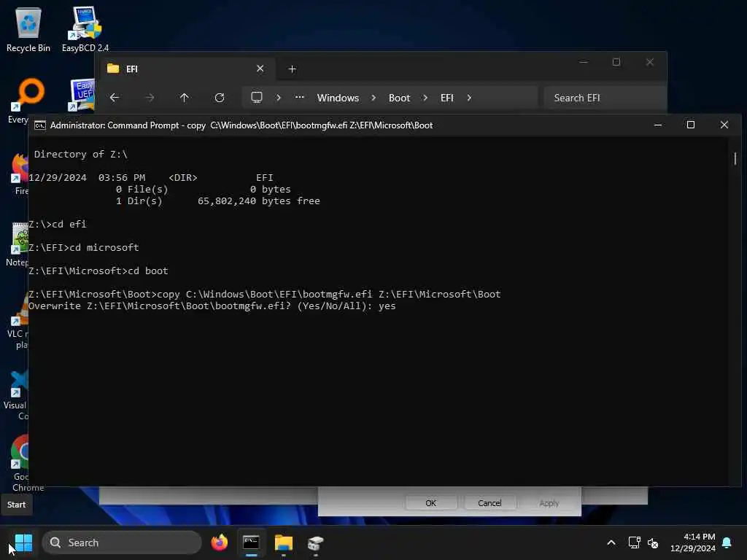Minimize the Command Prompt window

pos(658,125)
